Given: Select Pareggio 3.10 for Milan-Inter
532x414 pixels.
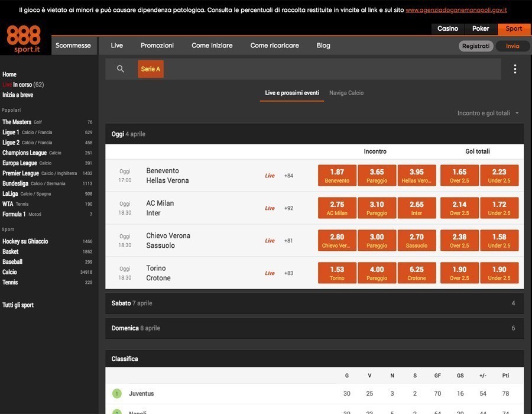Looking at the screenshot, I should [377, 208].
